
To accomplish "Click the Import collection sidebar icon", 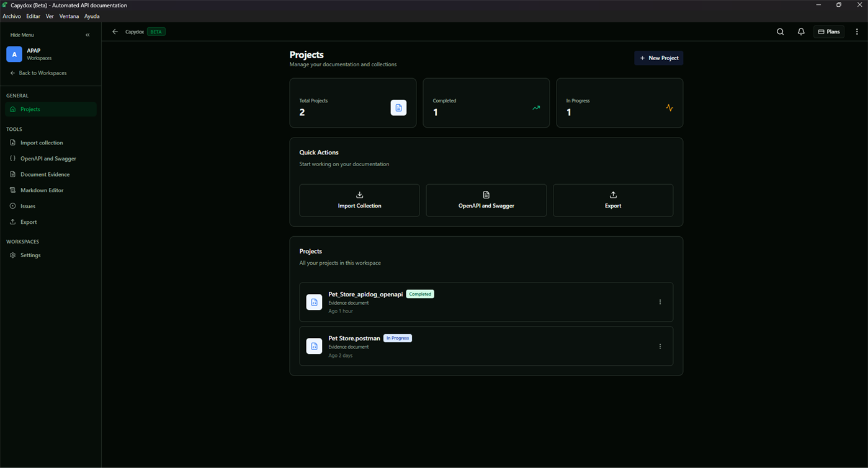I will coord(12,143).
